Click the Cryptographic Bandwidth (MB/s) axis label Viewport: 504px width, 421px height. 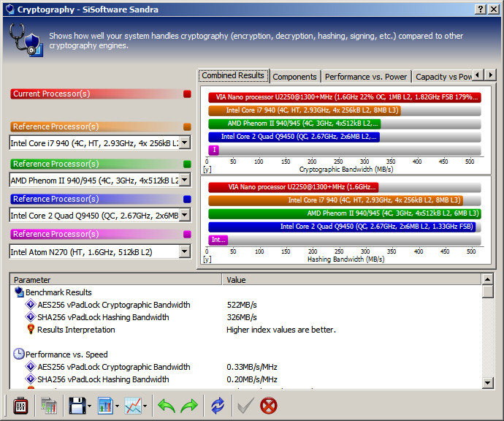tap(346, 170)
